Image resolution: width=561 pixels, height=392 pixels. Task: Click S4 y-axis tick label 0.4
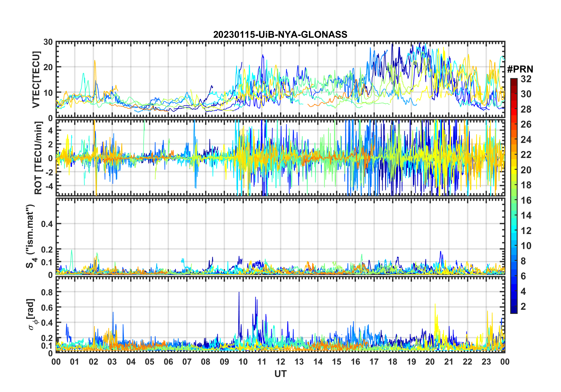[47, 224]
